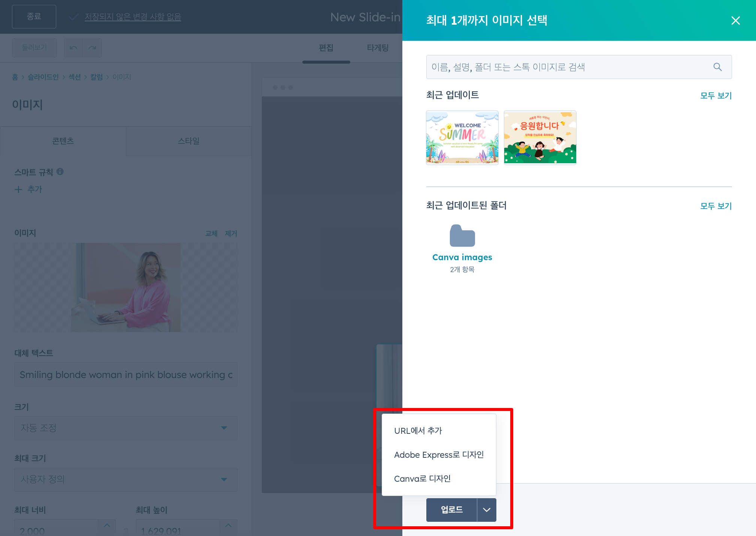Close the image selection panel
The image size is (756, 536).
click(x=735, y=21)
